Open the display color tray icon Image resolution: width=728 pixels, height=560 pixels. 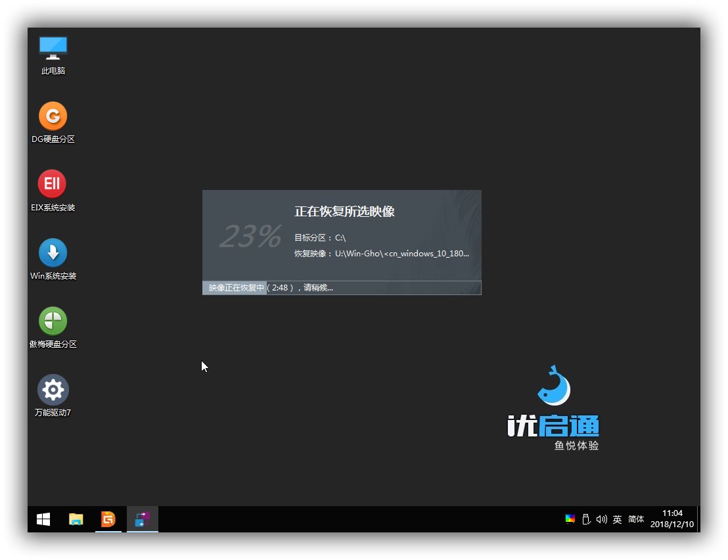coord(569,519)
